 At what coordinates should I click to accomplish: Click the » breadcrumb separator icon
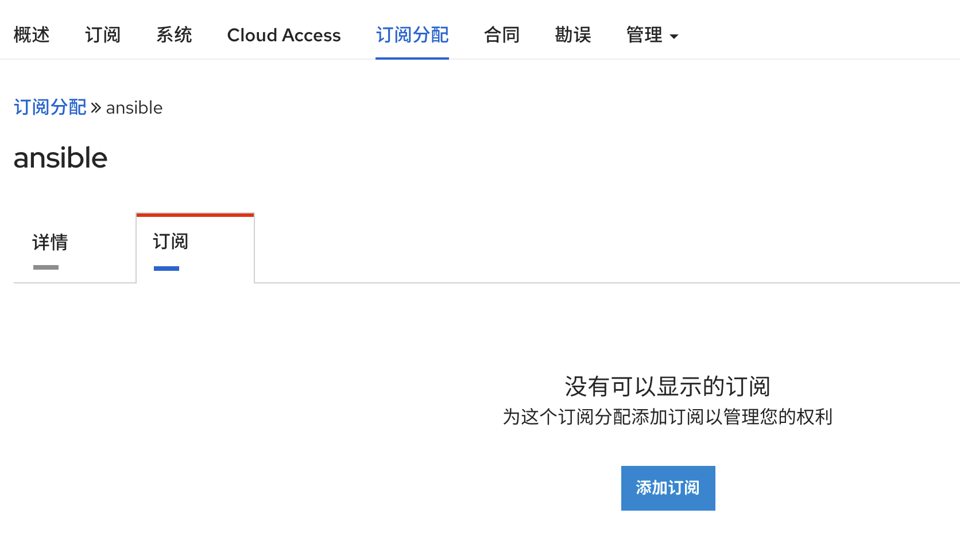pyautogui.click(x=96, y=108)
